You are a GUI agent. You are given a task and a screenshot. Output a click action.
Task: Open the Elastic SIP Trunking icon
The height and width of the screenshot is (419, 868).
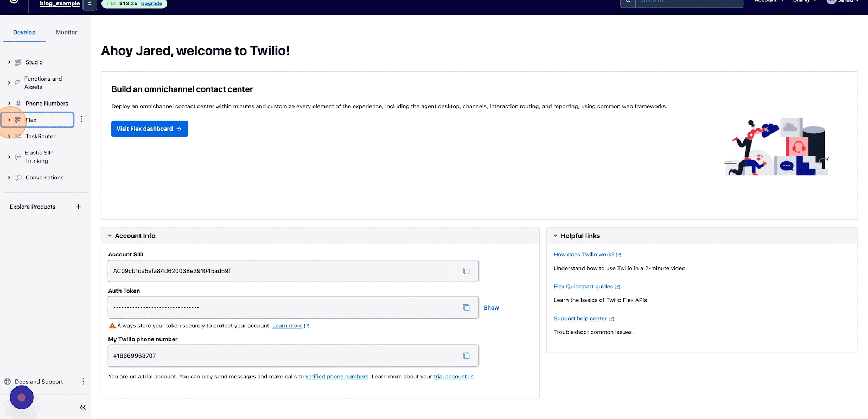(18, 157)
